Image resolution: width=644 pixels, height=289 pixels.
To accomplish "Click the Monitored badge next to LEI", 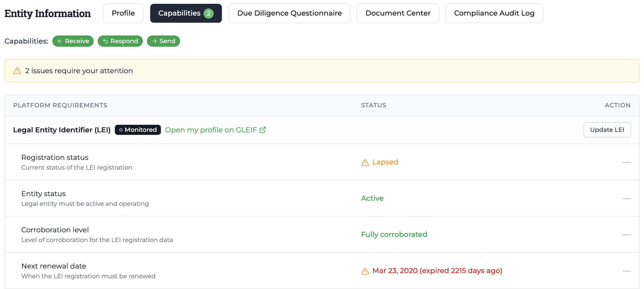I will (x=138, y=130).
